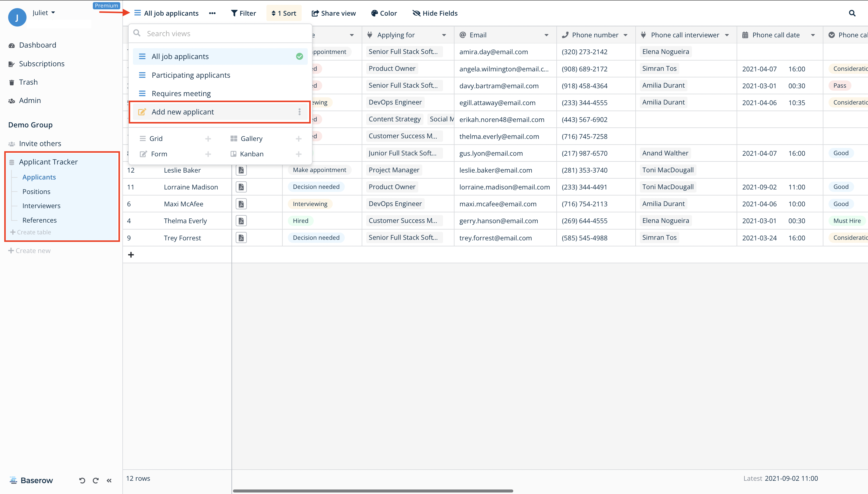Open the Color decorator menu
The width and height of the screenshot is (868, 494).
[x=384, y=13]
